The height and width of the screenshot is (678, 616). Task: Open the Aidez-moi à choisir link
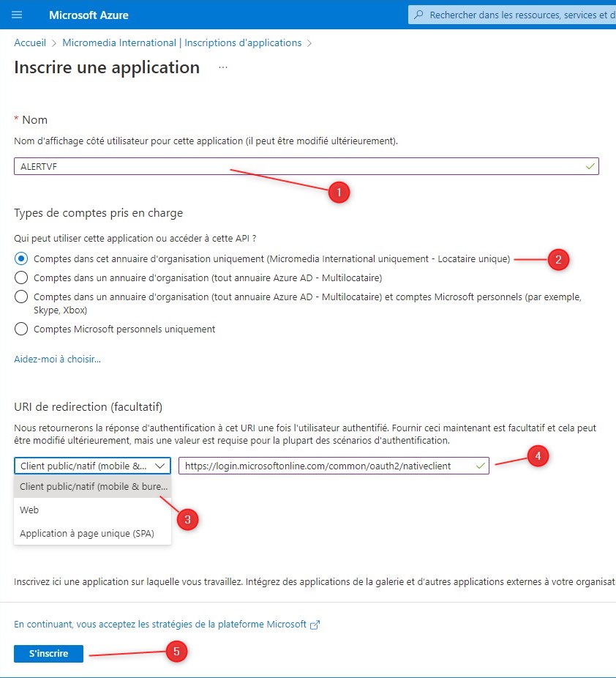point(58,359)
